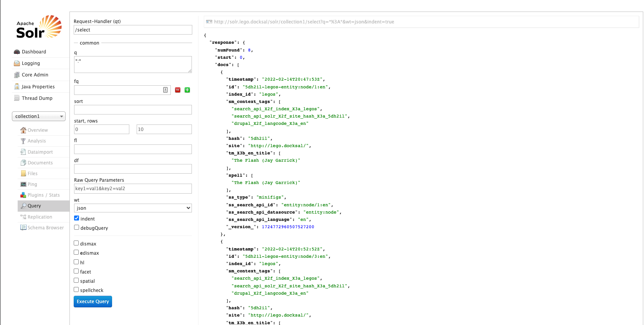Click the _version_ number 1724772960507527200

point(288,227)
